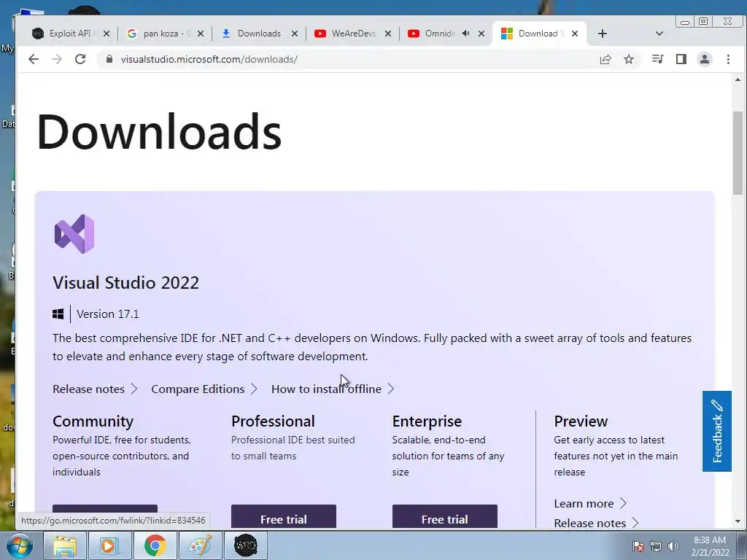Switch to the WeAreDevs YouTube tab
747x560 pixels.
coord(354,34)
